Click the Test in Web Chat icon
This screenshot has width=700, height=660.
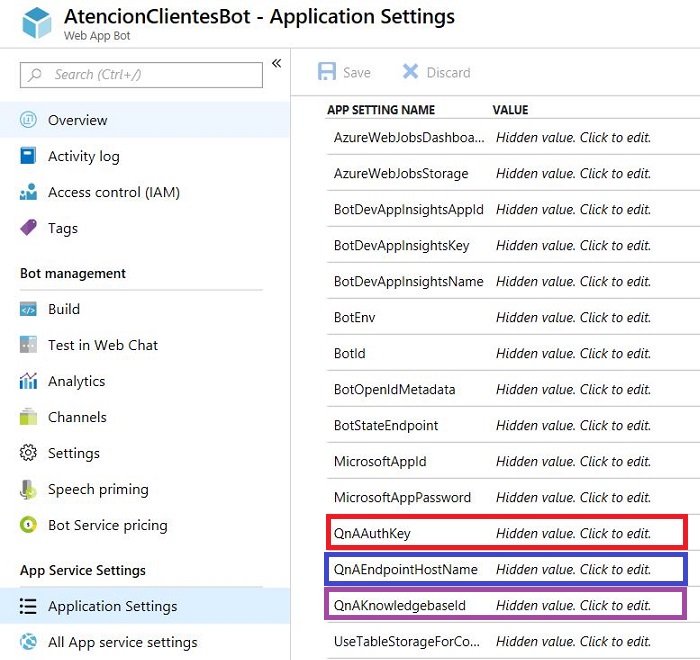tap(28, 345)
